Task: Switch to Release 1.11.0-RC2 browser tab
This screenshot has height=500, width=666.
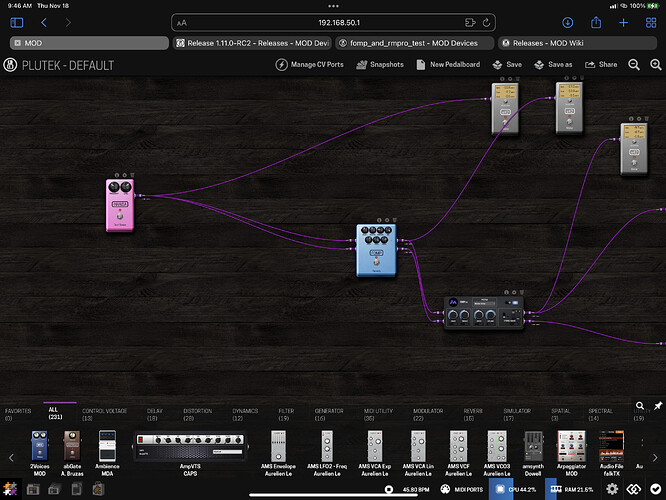Action: coord(253,43)
